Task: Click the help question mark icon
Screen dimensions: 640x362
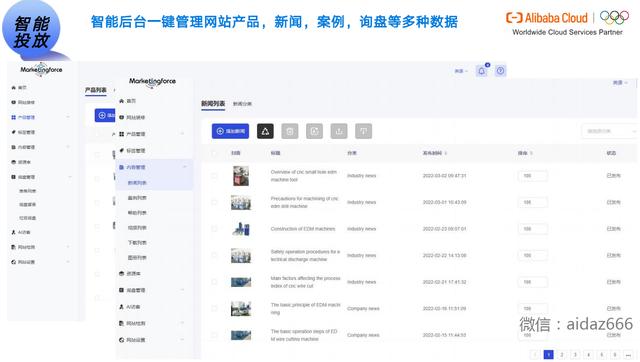Action: [500, 71]
